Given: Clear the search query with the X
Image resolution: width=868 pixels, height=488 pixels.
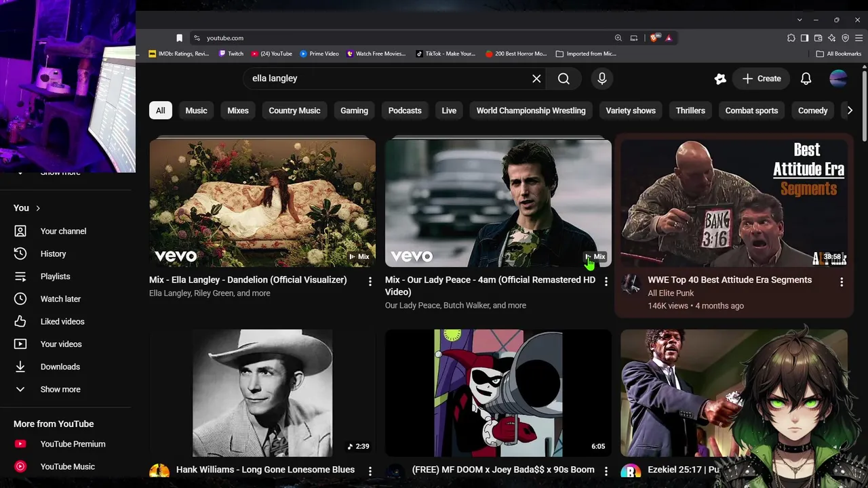Looking at the screenshot, I should tap(536, 79).
